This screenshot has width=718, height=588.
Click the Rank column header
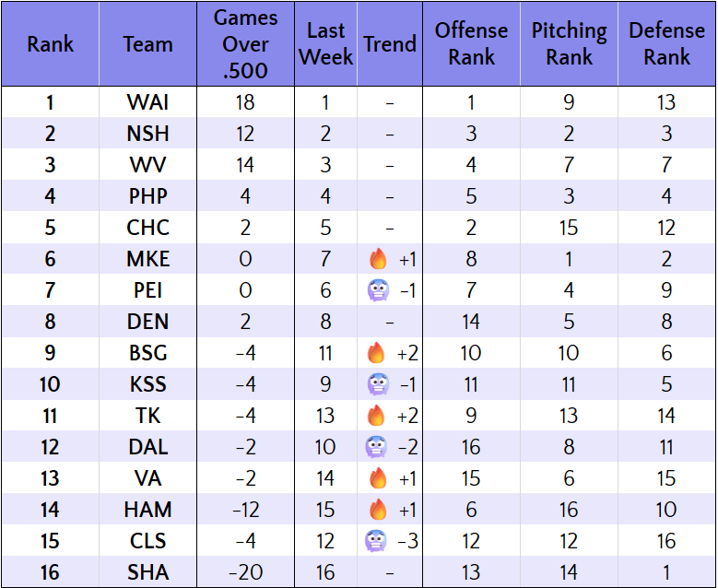(x=50, y=44)
